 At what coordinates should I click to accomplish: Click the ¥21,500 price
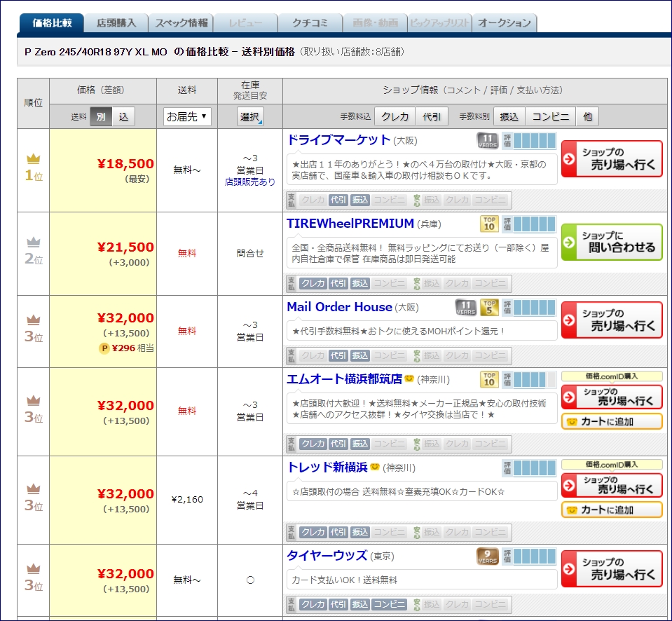click(125, 247)
